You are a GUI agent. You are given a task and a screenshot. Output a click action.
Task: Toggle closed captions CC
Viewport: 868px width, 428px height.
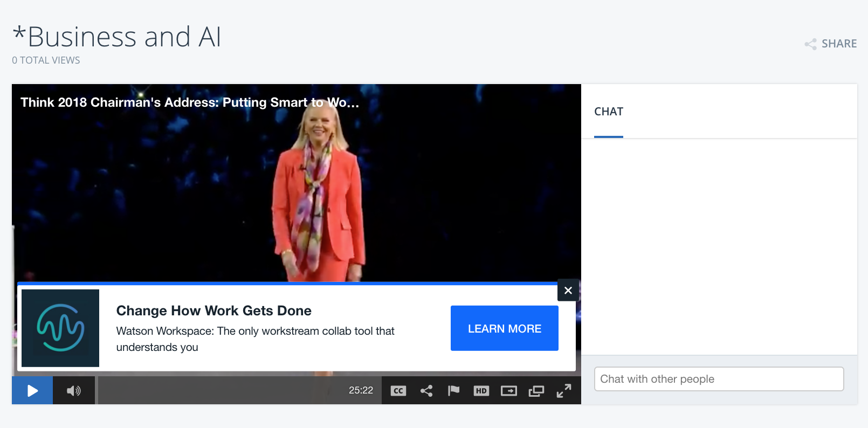(398, 391)
